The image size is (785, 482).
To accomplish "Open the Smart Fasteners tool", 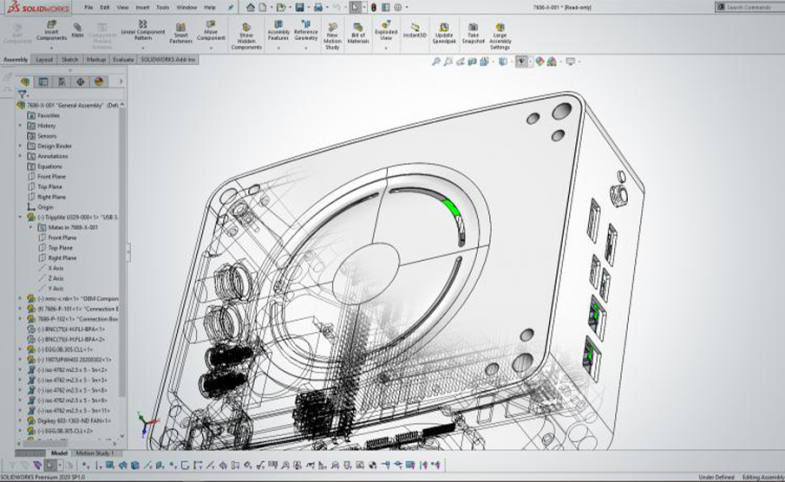I will click(181, 31).
